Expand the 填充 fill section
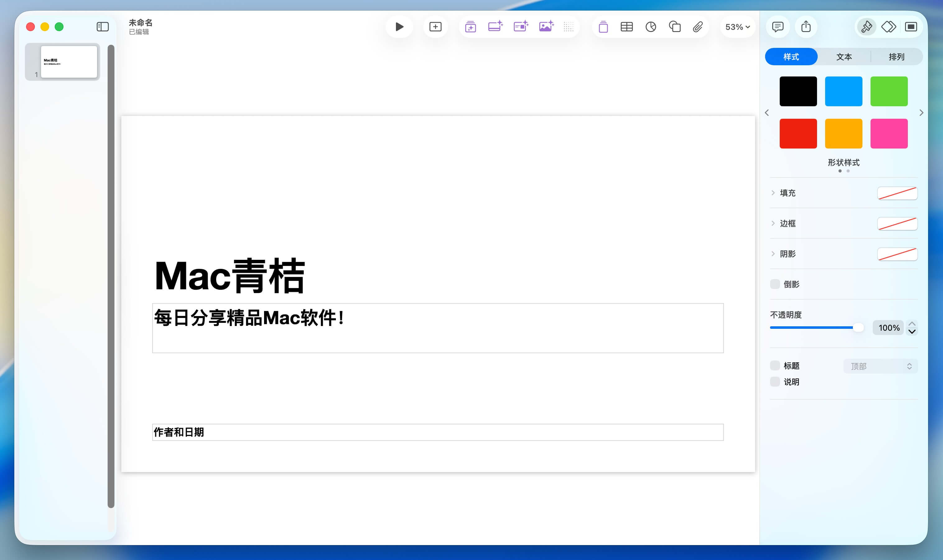 (x=773, y=193)
